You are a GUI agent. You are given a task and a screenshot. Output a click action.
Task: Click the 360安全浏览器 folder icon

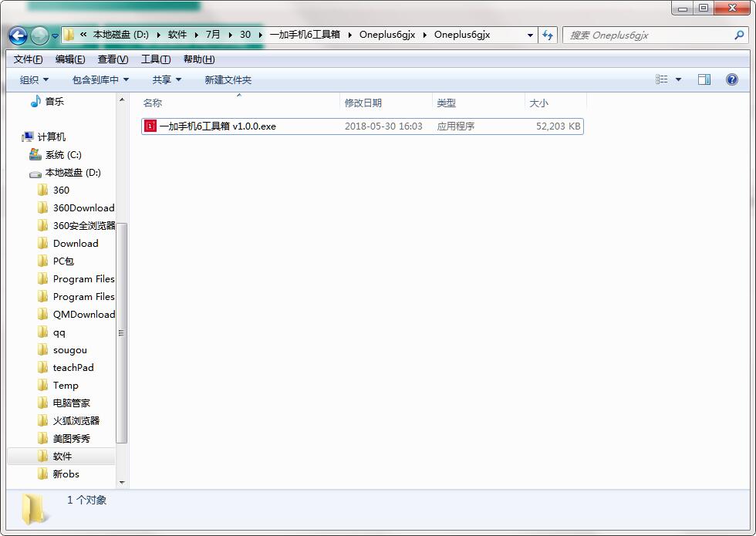coord(43,225)
